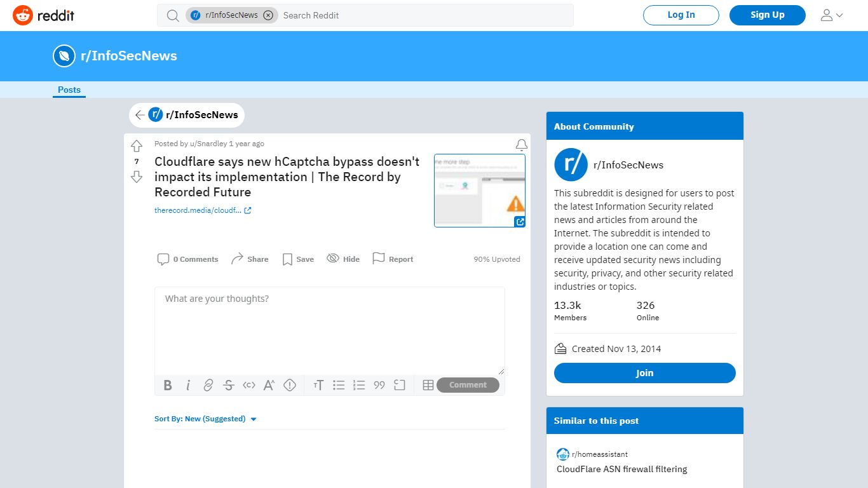Click the Sign Up button

click(768, 15)
